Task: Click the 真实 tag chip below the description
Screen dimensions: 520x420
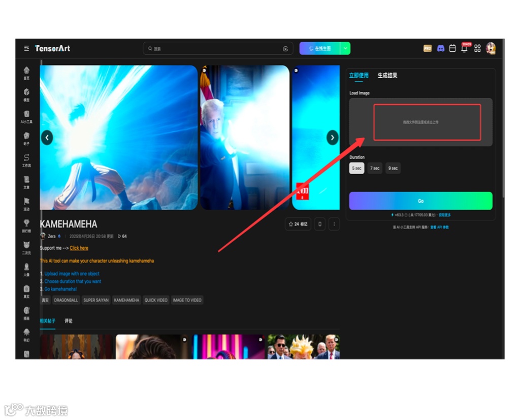Action: (45, 300)
